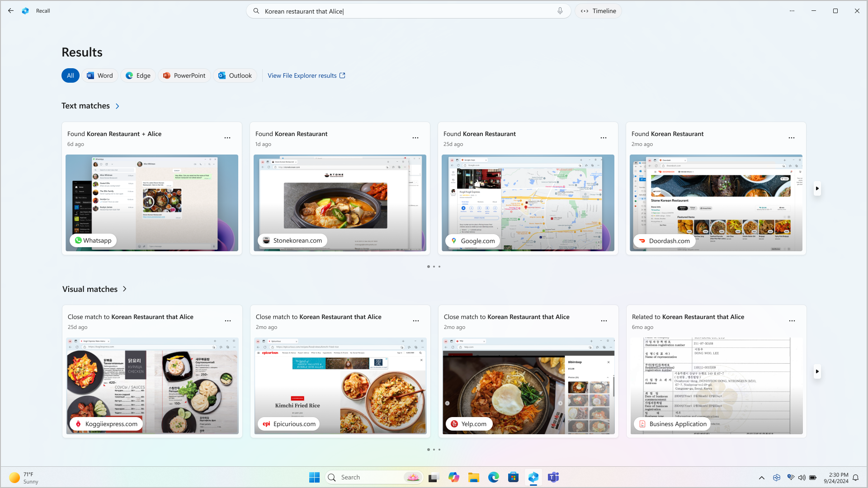Select the All filter toggle button
The width and height of the screenshot is (868, 488).
coord(70,75)
